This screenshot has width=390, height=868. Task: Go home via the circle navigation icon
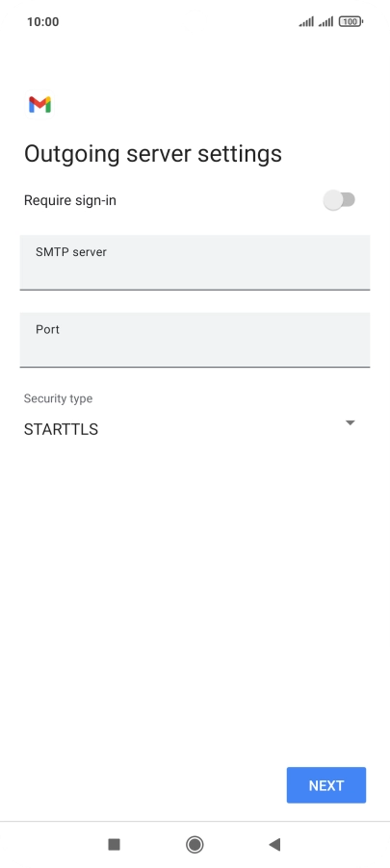click(195, 844)
